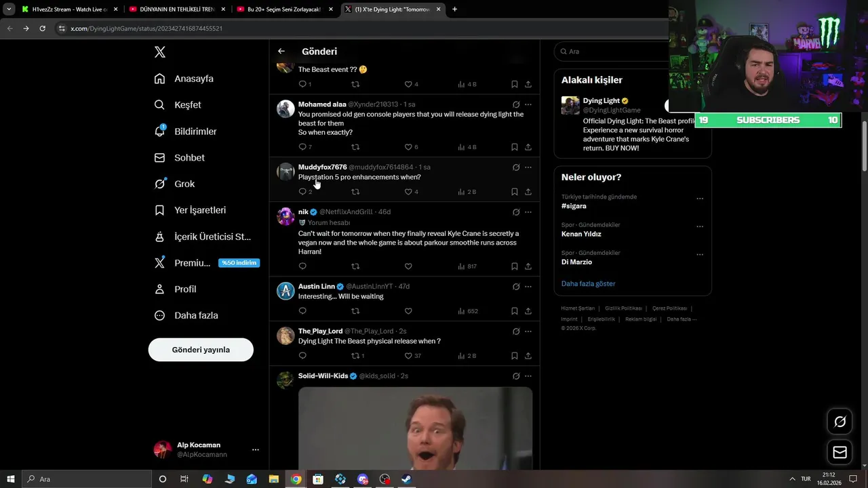This screenshot has height=488, width=868.
Task: Open account menu for Alp Kocaman
Action: (x=256, y=449)
